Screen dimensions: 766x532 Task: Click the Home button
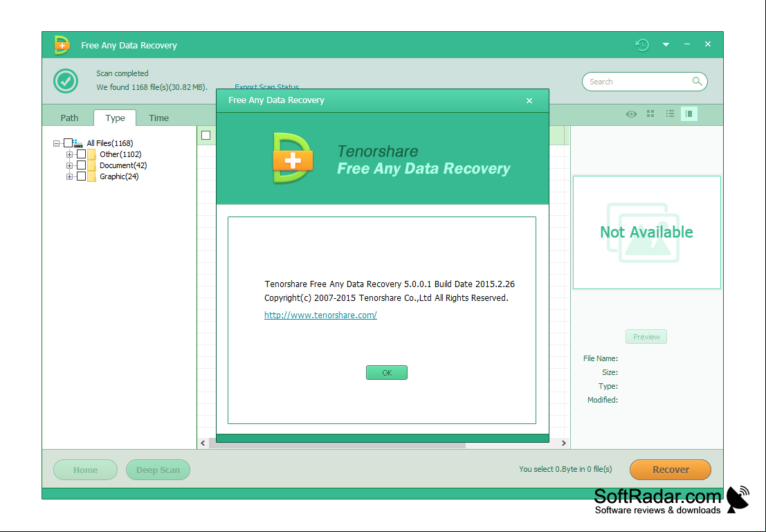coord(86,470)
